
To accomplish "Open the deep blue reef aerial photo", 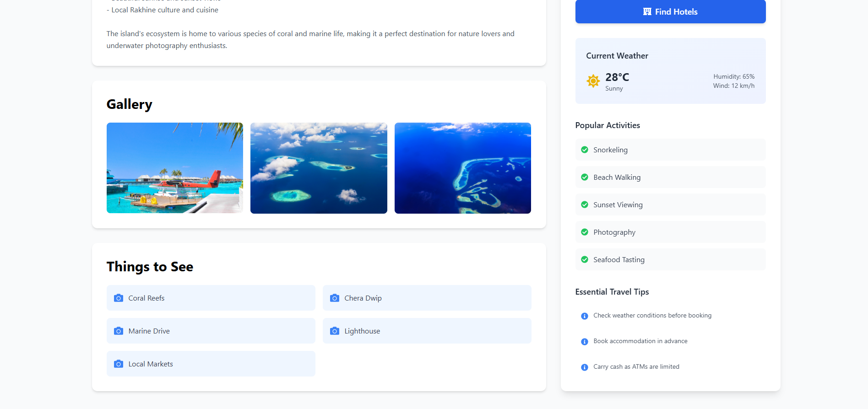I will tap(462, 168).
